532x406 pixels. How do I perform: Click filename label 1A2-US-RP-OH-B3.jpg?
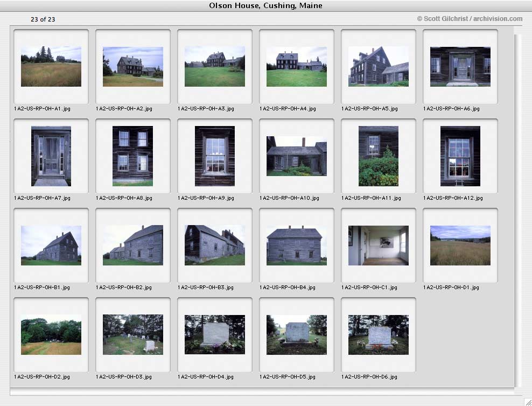[x=206, y=288]
